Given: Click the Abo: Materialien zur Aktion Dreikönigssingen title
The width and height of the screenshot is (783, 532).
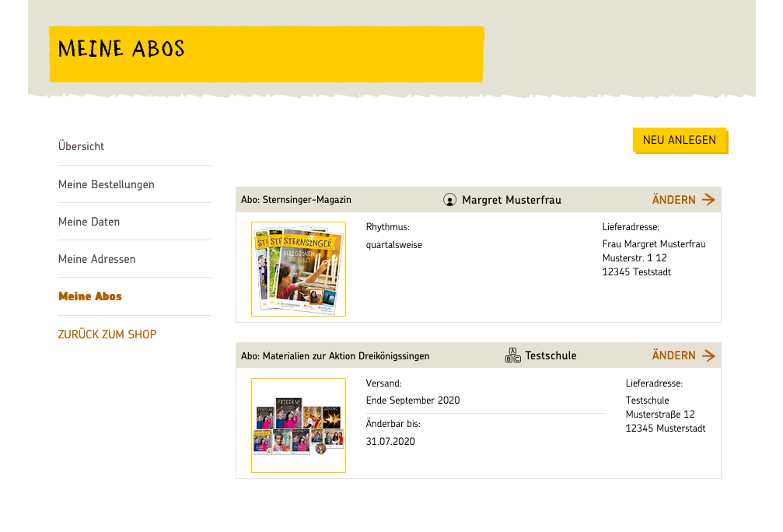Looking at the screenshot, I should click(335, 356).
